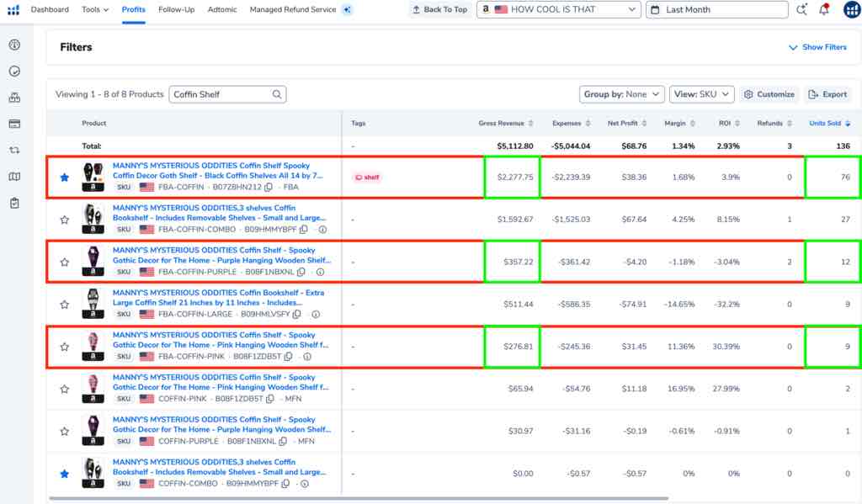The image size is (862, 504).
Task: Unfavorite the COFFIN-COMBO product star
Action: (64, 473)
